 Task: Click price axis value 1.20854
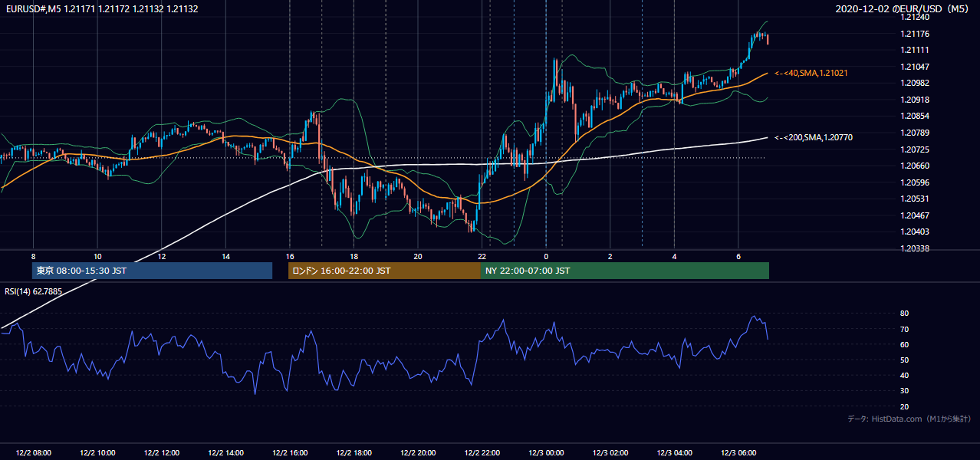[915, 116]
